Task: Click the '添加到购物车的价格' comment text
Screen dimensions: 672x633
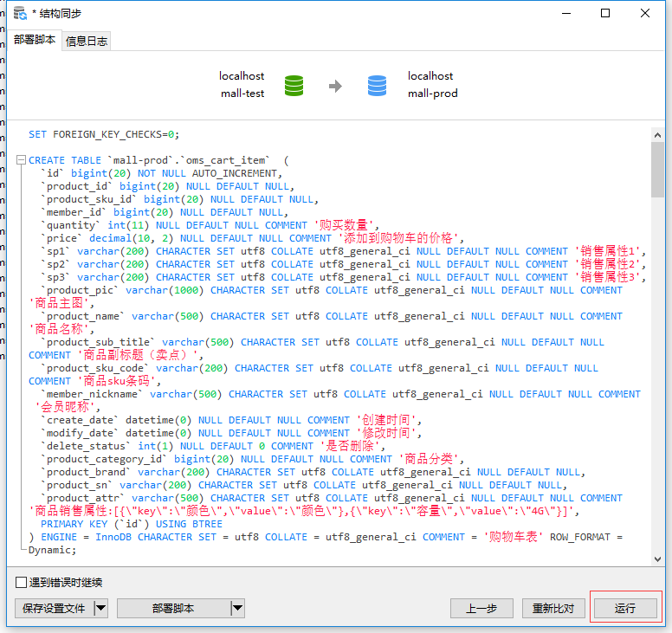Action: [398, 238]
